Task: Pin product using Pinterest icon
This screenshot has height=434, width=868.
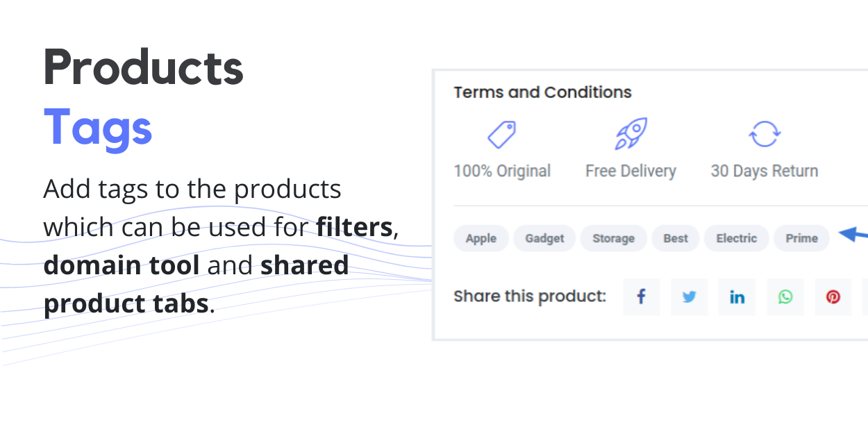Action: coord(833,297)
